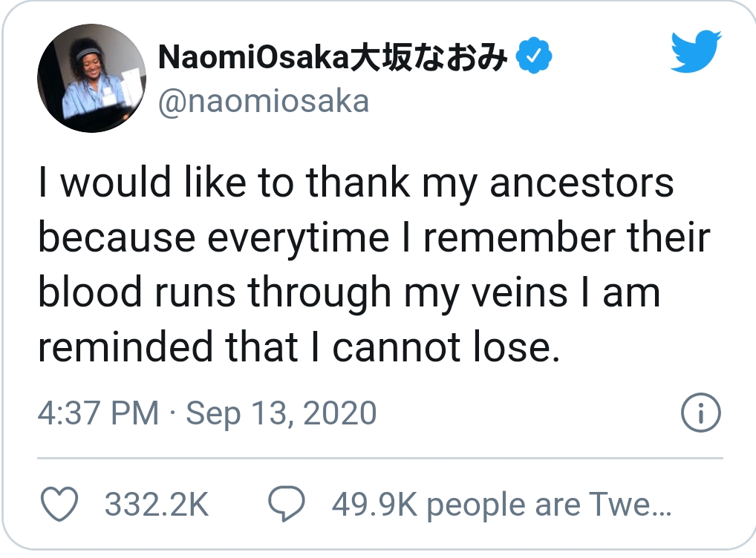The height and width of the screenshot is (558, 756).
Task: Click the tweet line starting "I would like"
Action: pos(356,183)
